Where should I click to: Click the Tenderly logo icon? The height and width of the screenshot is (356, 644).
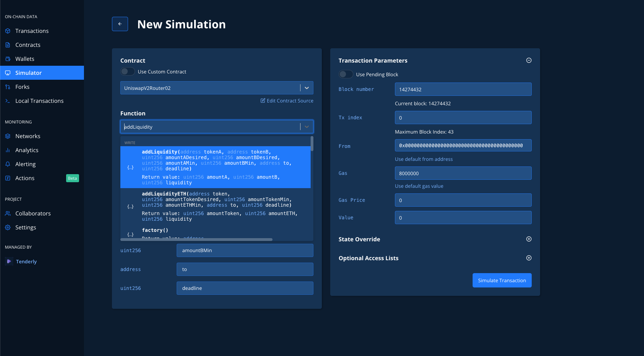[9, 261]
